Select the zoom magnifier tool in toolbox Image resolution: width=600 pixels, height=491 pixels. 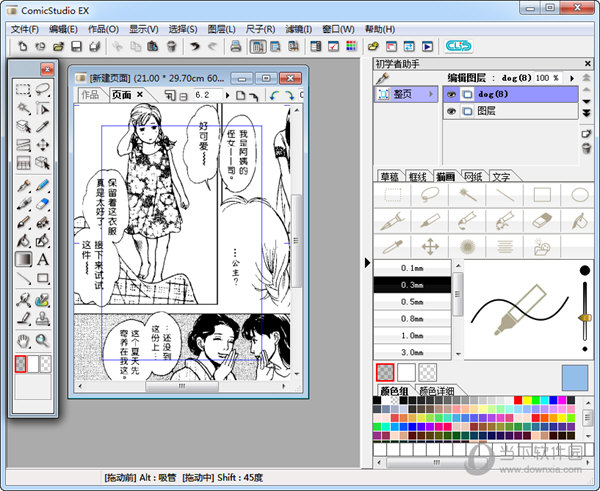43,341
